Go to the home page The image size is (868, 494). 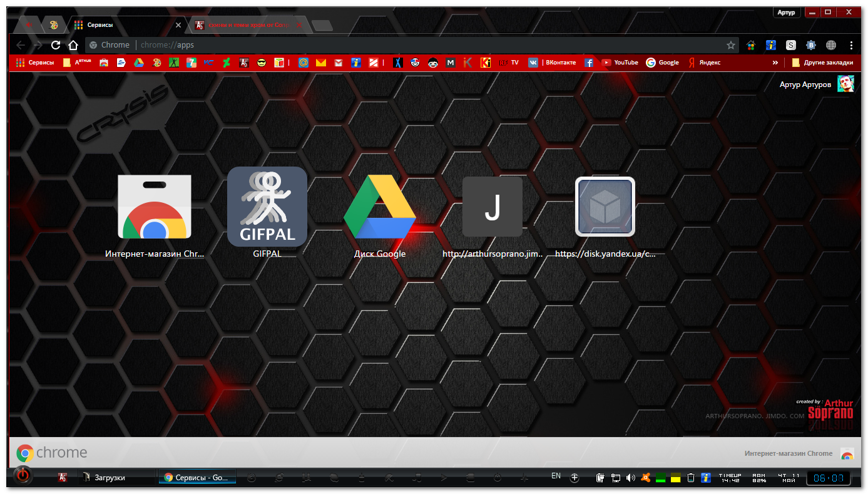pos(73,45)
